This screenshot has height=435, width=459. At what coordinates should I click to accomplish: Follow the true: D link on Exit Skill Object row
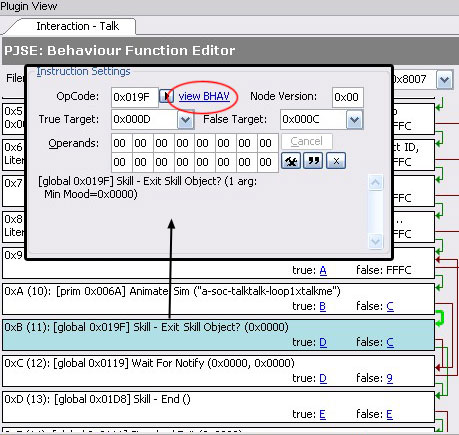pyautogui.click(x=323, y=342)
